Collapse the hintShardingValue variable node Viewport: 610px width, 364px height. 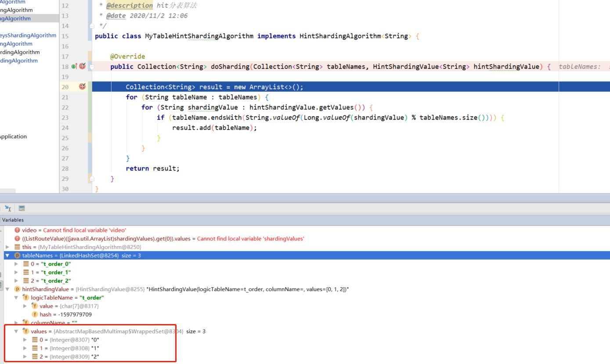point(7,289)
